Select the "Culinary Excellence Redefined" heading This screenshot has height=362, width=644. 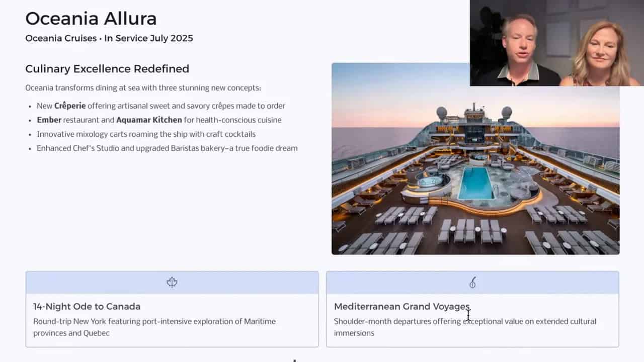pyautogui.click(x=107, y=69)
